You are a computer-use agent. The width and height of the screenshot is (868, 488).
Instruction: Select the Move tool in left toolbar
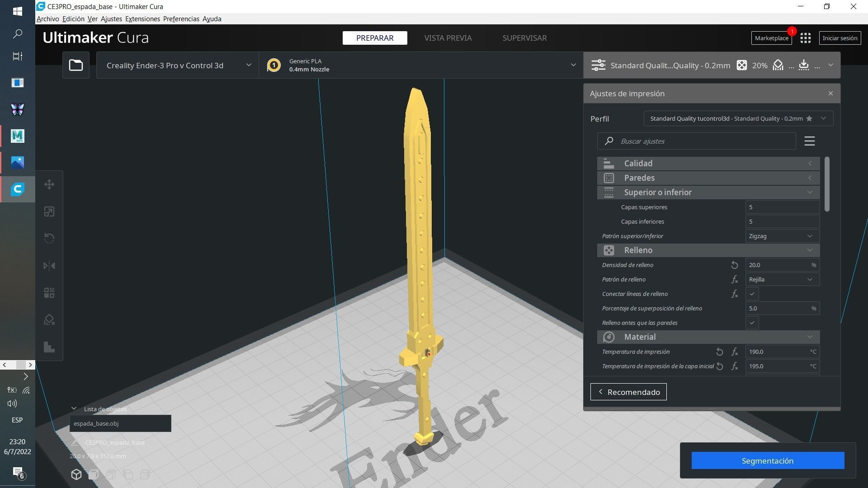(x=49, y=184)
